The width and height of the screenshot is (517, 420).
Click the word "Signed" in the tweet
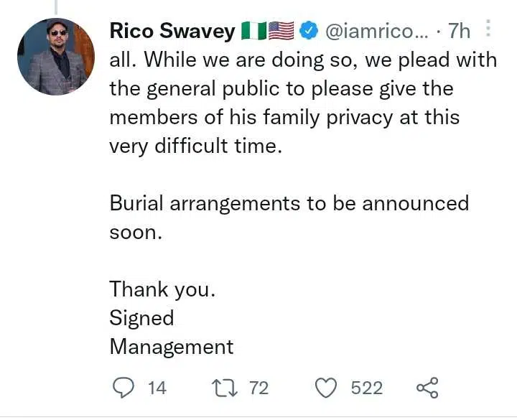141,318
